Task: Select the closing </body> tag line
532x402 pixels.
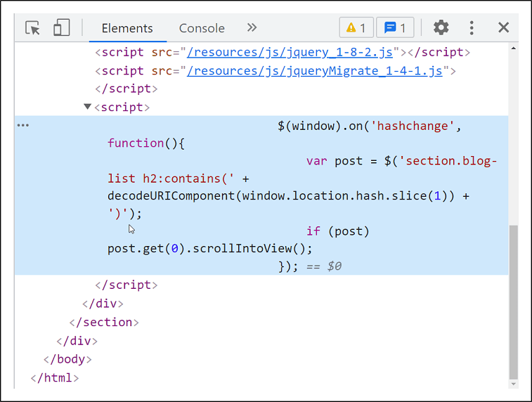Action: (67, 359)
